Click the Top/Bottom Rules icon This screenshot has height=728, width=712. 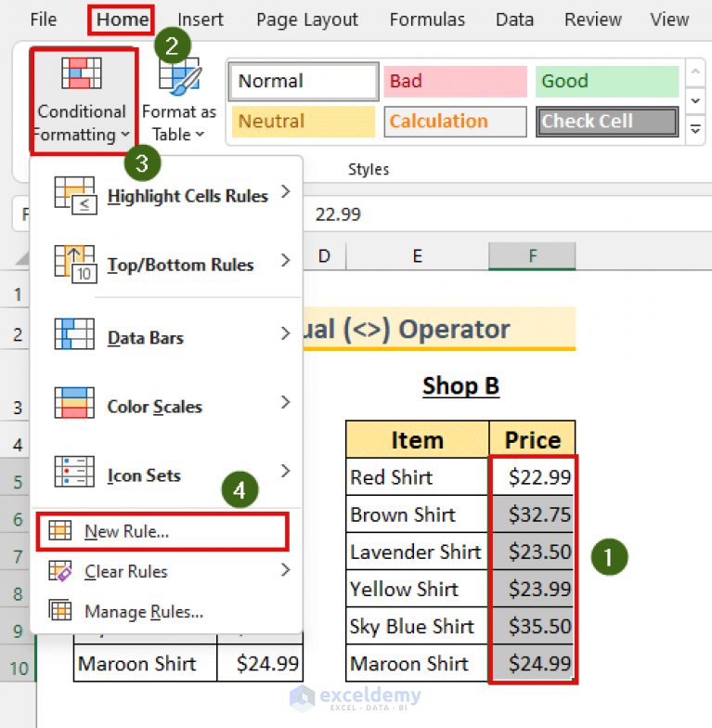pyautogui.click(x=75, y=265)
